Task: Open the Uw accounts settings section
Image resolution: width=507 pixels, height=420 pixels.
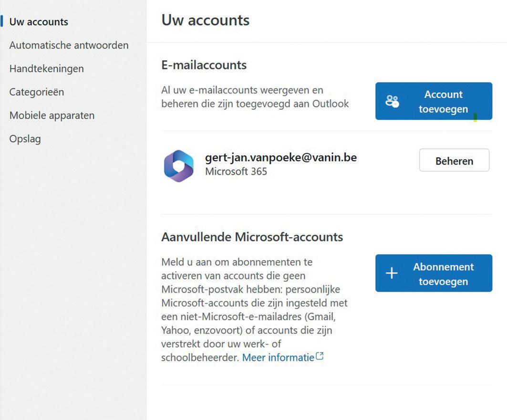Action: tap(39, 22)
